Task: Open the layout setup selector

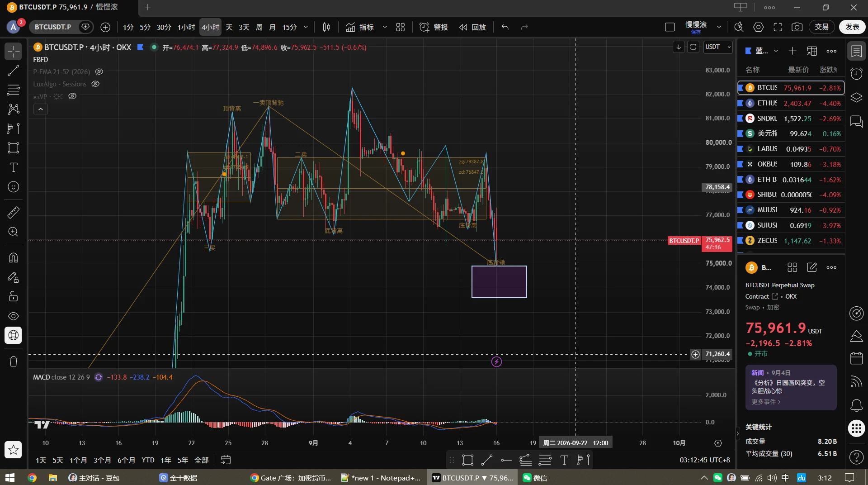Action: [670, 27]
